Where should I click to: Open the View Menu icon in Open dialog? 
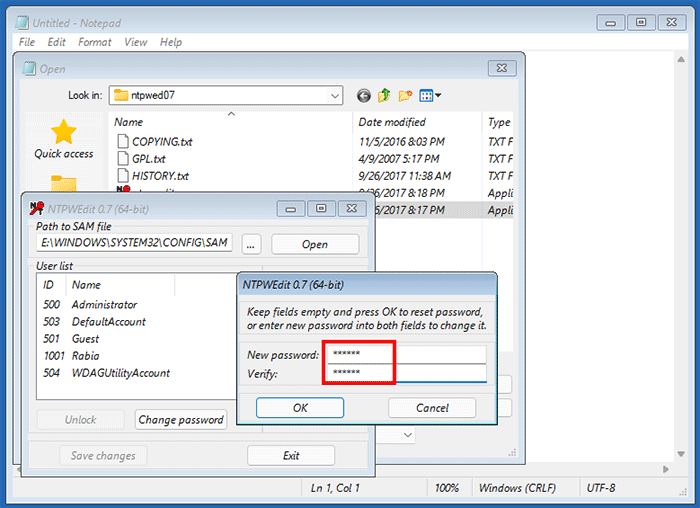coord(430,96)
